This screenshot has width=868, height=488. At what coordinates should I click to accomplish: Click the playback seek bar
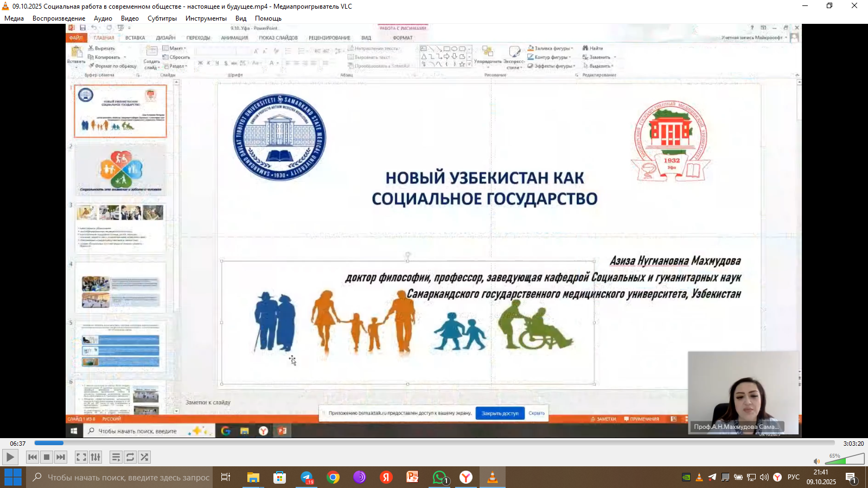(434, 443)
